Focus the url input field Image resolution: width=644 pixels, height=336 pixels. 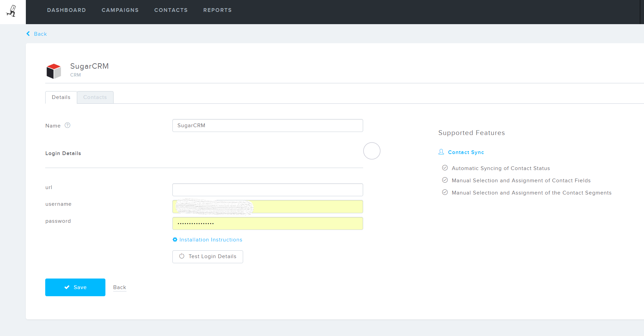[x=268, y=190]
